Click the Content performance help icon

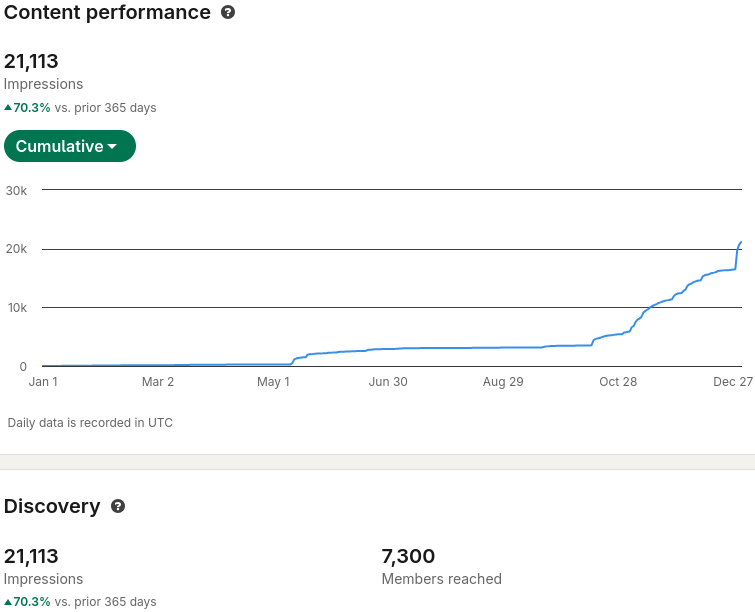[228, 13]
